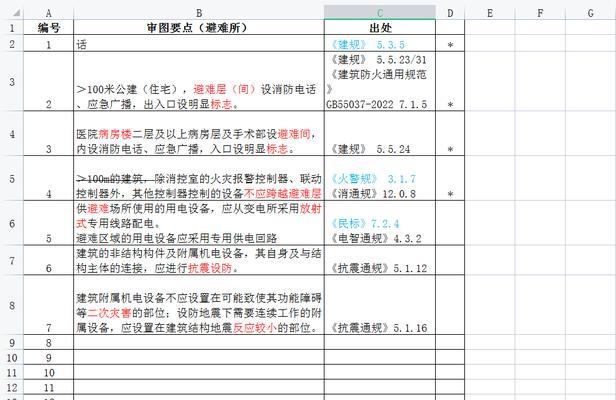Click asterisk cell in row 4
Screen dimensions: 616x400
(x=450, y=134)
